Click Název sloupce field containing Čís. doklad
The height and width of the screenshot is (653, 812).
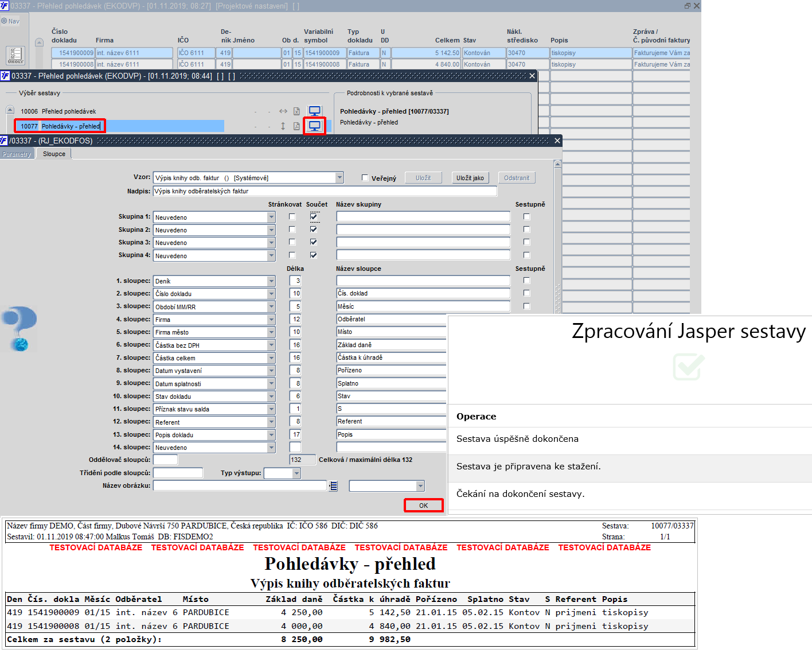click(423, 293)
